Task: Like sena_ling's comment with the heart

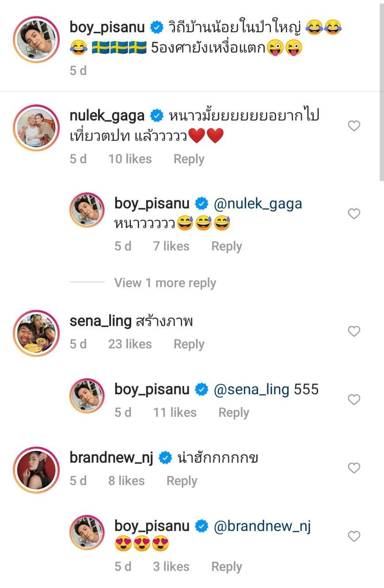Action: click(354, 331)
